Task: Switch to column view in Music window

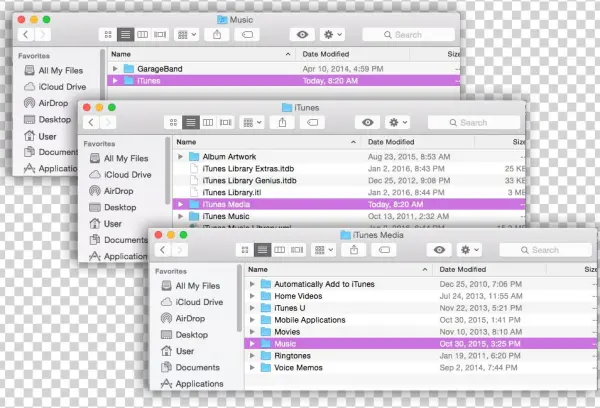Action: [143, 35]
